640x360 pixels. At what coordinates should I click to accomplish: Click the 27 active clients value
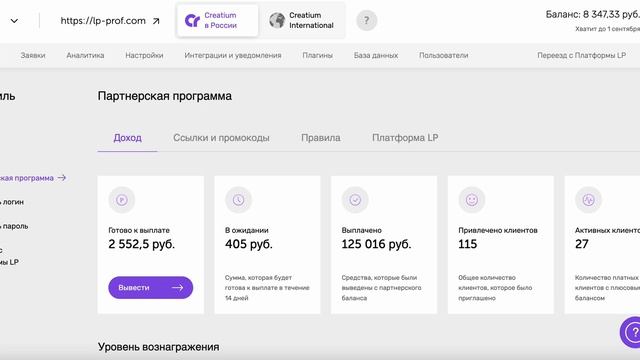click(x=582, y=244)
